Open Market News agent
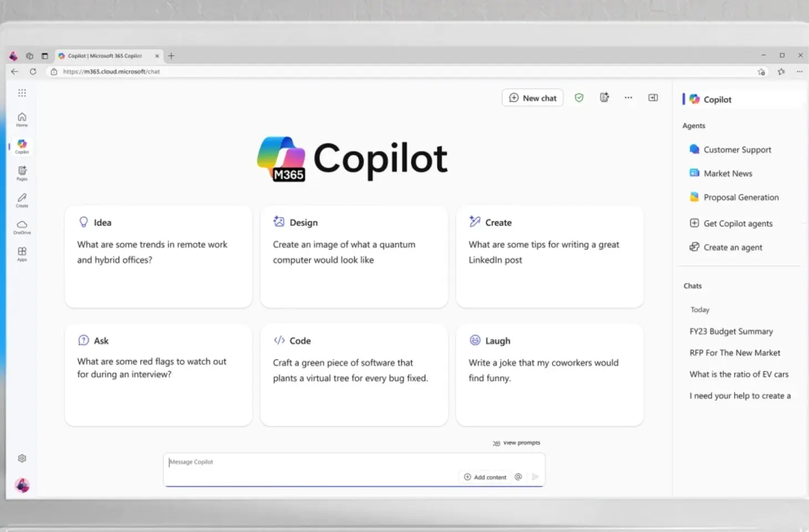 (x=721, y=173)
